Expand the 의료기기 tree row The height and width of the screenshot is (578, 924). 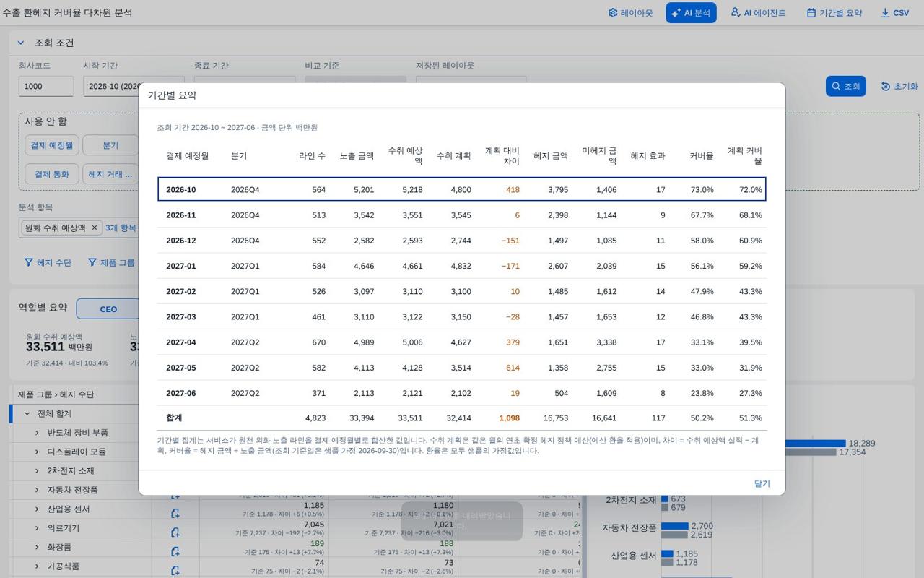(37, 528)
